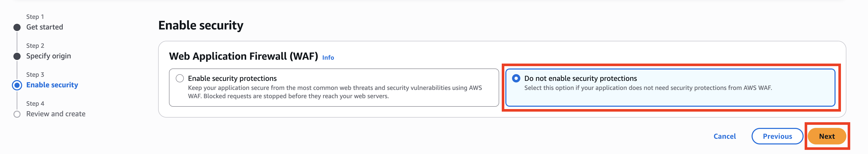The width and height of the screenshot is (868, 154).
Task: Click the Step 1 filled circle marker
Action: pyautogui.click(x=17, y=27)
